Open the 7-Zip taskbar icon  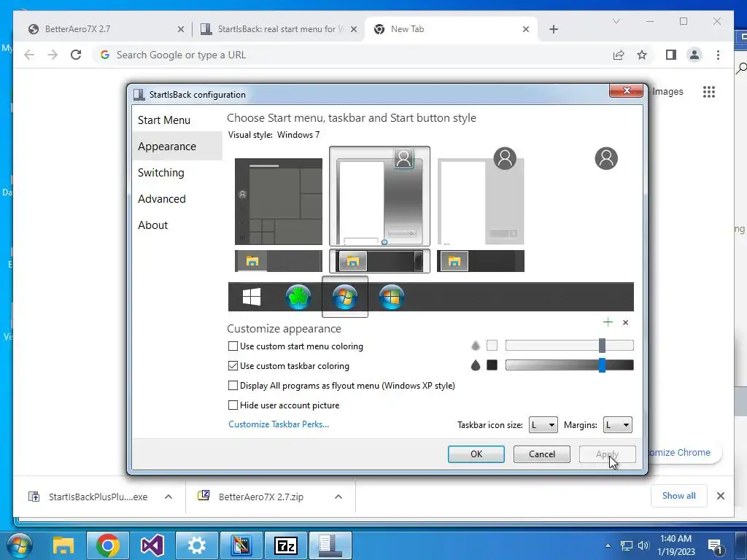pos(286,545)
